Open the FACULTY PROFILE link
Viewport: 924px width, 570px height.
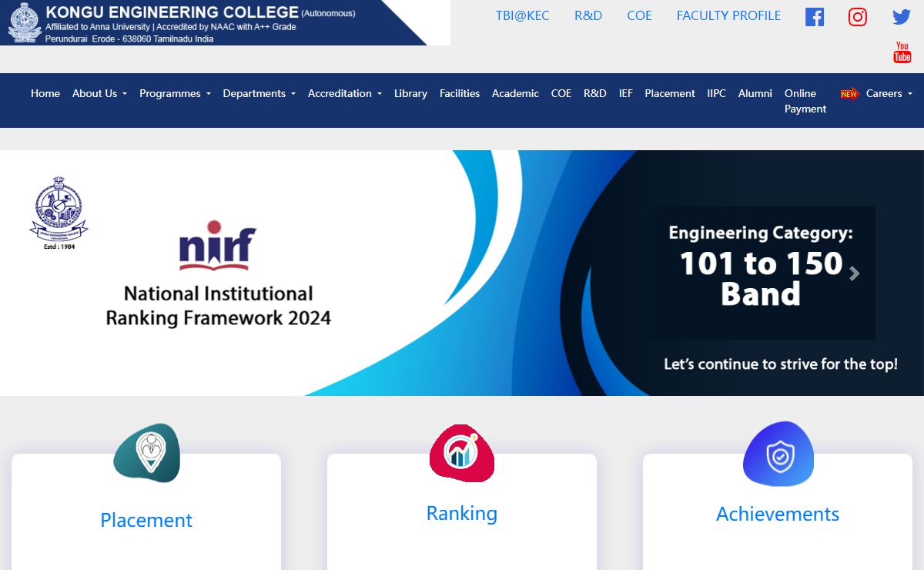coord(728,15)
